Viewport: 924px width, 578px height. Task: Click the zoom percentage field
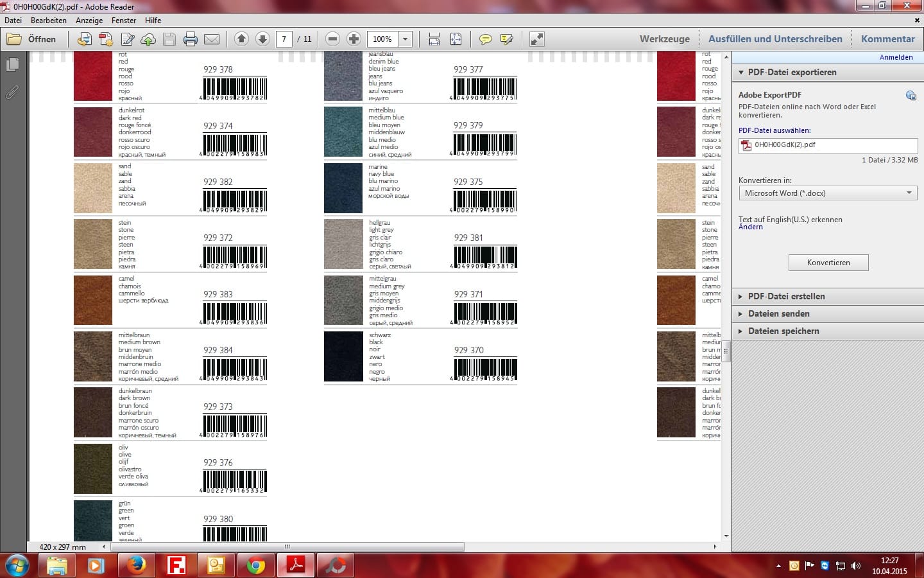(x=382, y=39)
